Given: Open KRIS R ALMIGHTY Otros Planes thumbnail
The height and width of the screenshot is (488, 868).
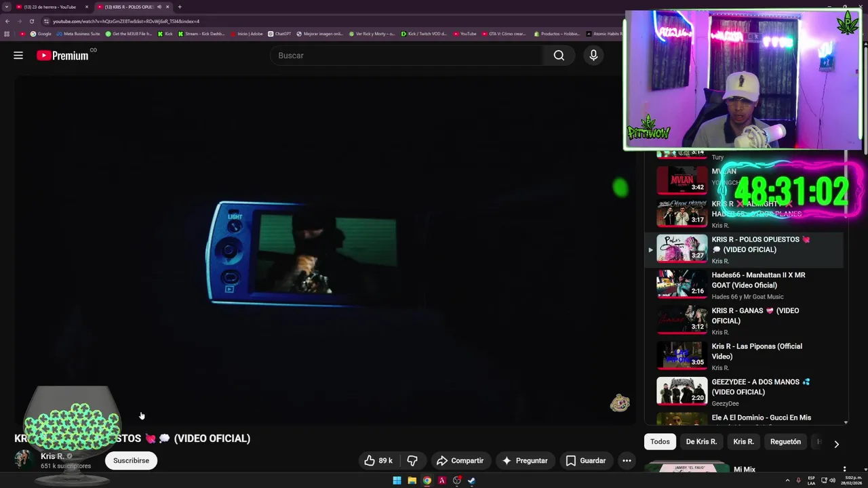Looking at the screenshot, I should pos(682,212).
